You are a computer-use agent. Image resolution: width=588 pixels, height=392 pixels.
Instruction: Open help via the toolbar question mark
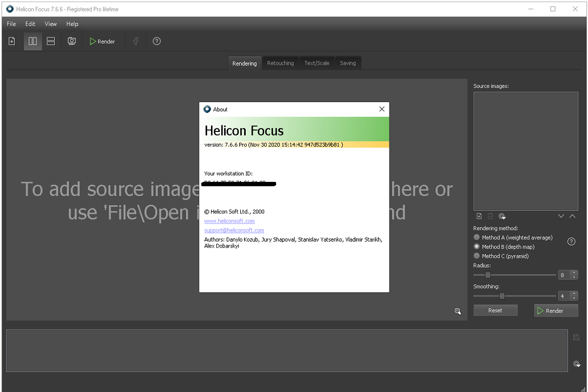(x=157, y=41)
